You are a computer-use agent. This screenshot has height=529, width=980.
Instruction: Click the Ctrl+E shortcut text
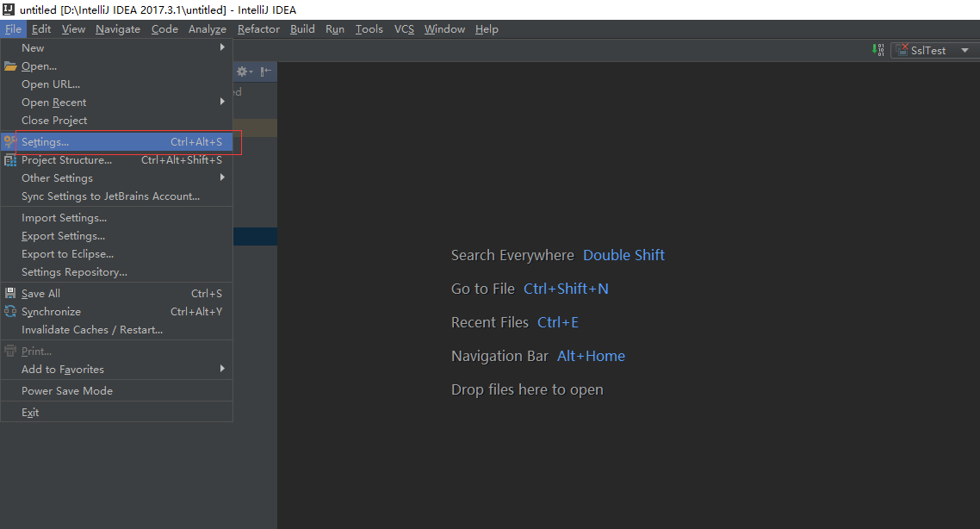tap(558, 322)
